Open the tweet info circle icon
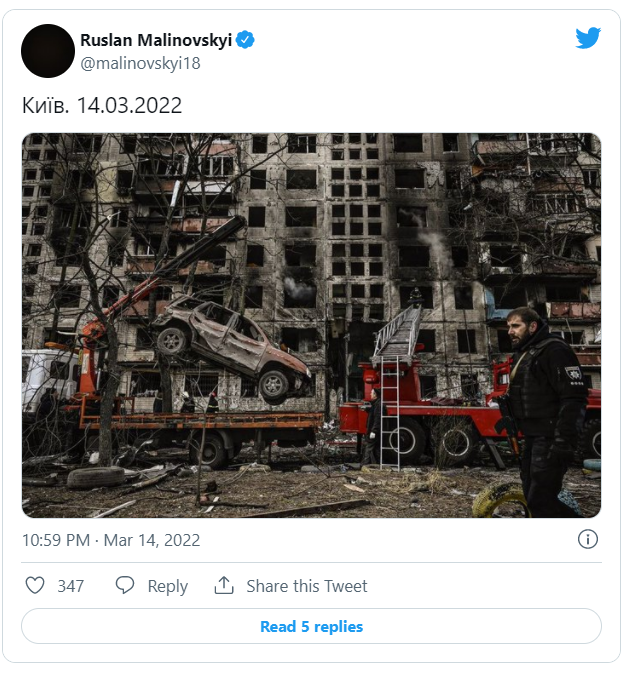 click(x=588, y=540)
